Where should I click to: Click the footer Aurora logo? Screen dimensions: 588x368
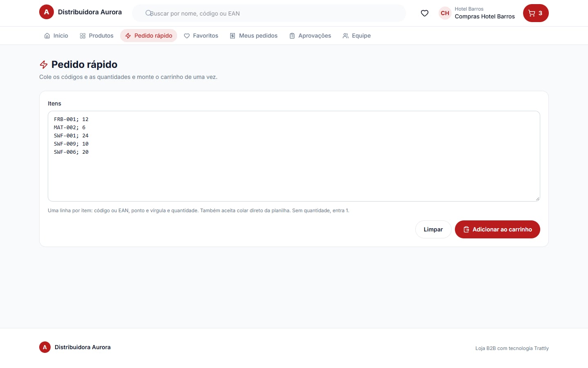(45, 347)
